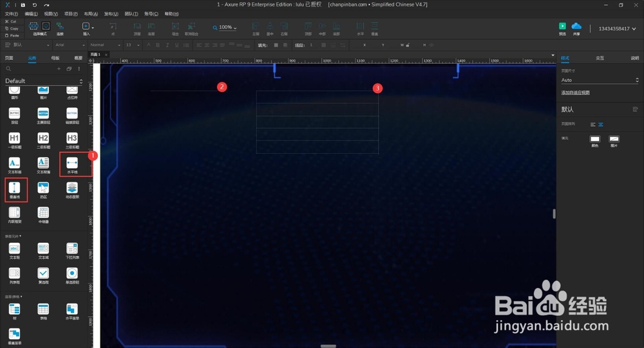The width and height of the screenshot is (644, 348).
Task: Open the 发布(U) menu
Action: pyautogui.click(x=111, y=14)
